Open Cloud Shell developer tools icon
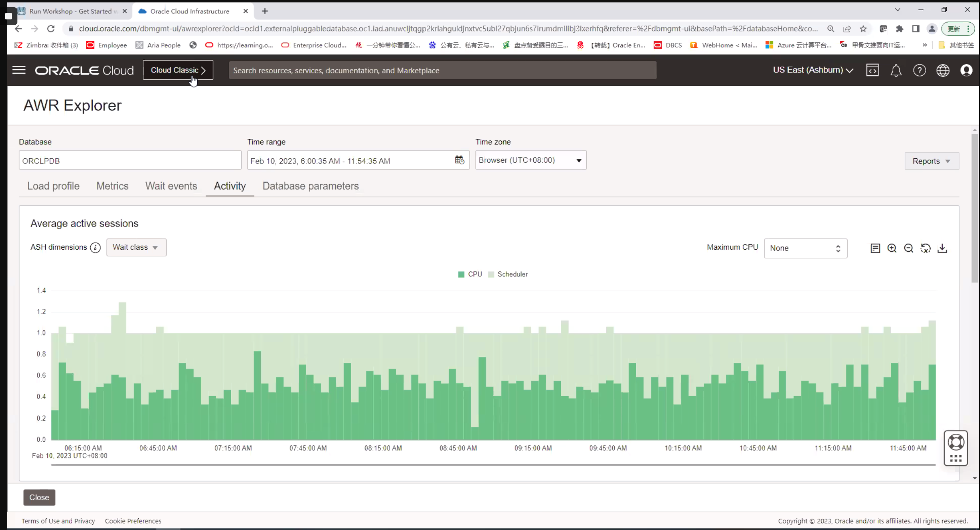This screenshot has height=530, width=980. pyautogui.click(x=872, y=70)
